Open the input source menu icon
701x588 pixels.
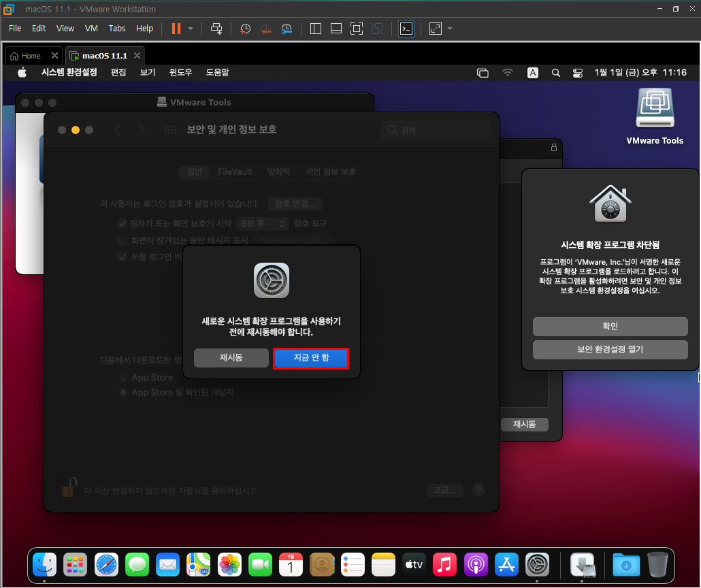point(532,72)
